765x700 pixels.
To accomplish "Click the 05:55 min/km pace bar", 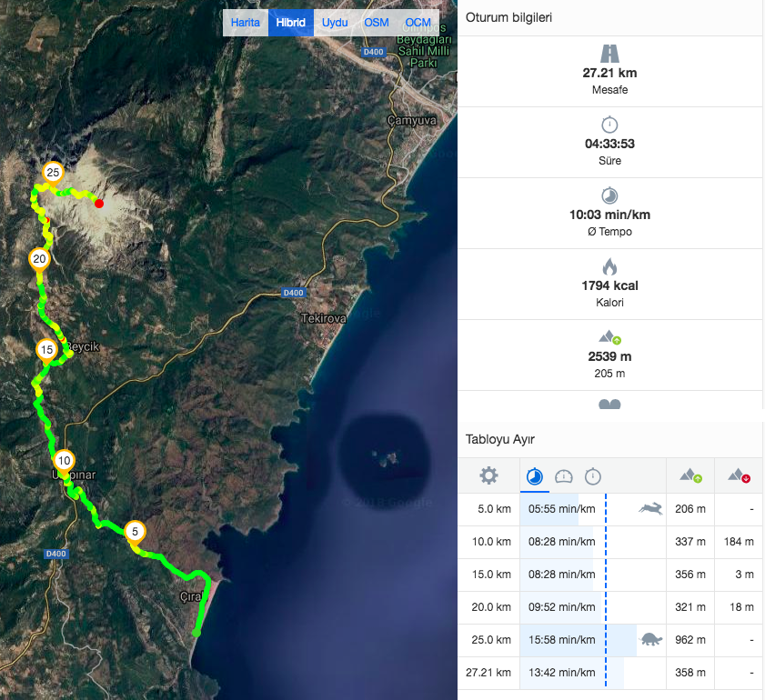I will coord(549,509).
